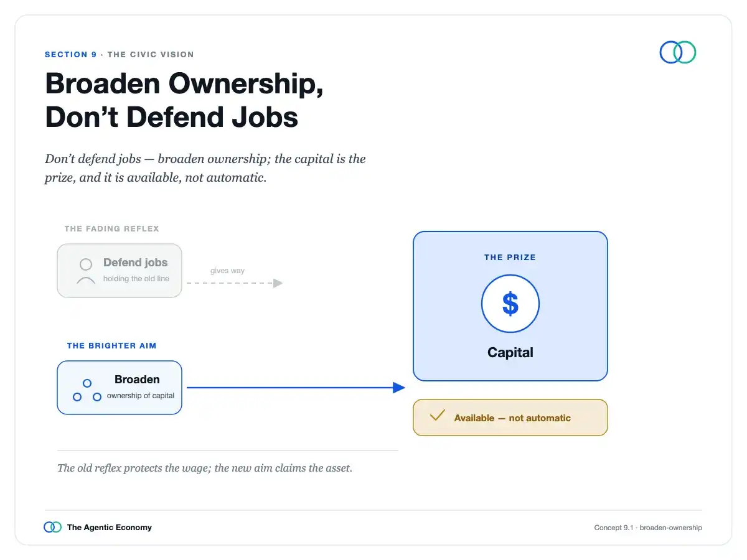Click the SECTION 9 label

[x=71, y=55]
